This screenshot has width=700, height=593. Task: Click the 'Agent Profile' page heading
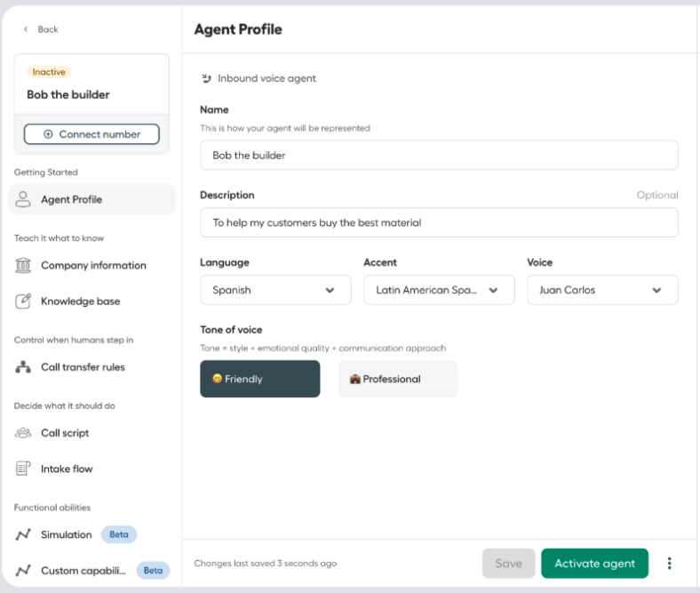[x=238, y=29]
